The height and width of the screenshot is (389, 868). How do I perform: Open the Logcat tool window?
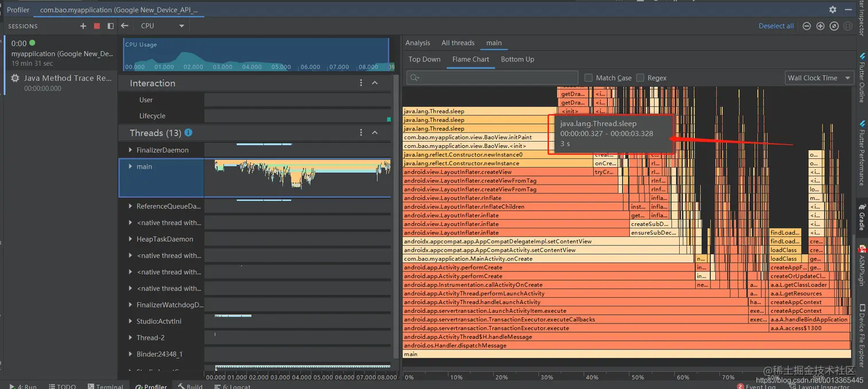click(x=232, y=386)
